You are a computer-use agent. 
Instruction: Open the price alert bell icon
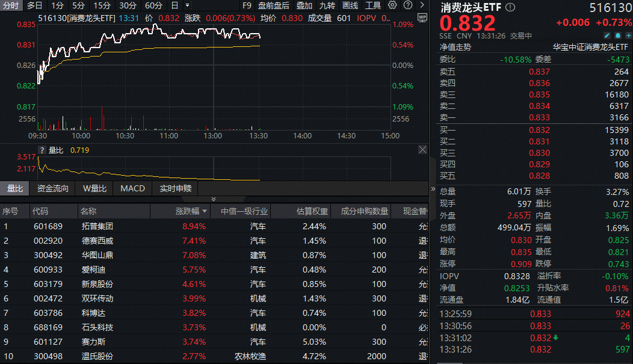pos(617,35)
